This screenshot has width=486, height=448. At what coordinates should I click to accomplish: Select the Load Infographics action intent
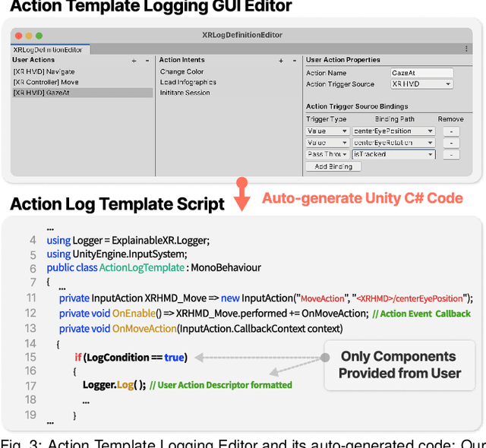(187, 82)
